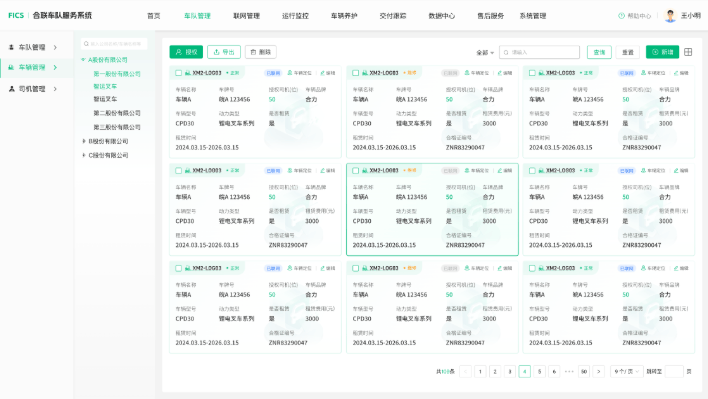Image resolution: width=708 pixels, height=399 pixels.
Task: Click 车辆定位 on the middle-row left card
Action: click(299, 171)
